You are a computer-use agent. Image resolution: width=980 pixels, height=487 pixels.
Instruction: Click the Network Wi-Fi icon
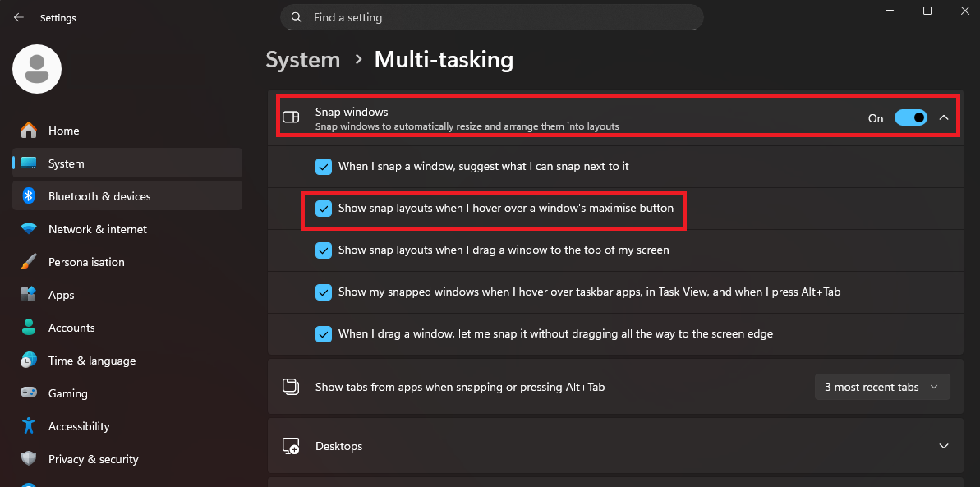click(x=29, y=229)
